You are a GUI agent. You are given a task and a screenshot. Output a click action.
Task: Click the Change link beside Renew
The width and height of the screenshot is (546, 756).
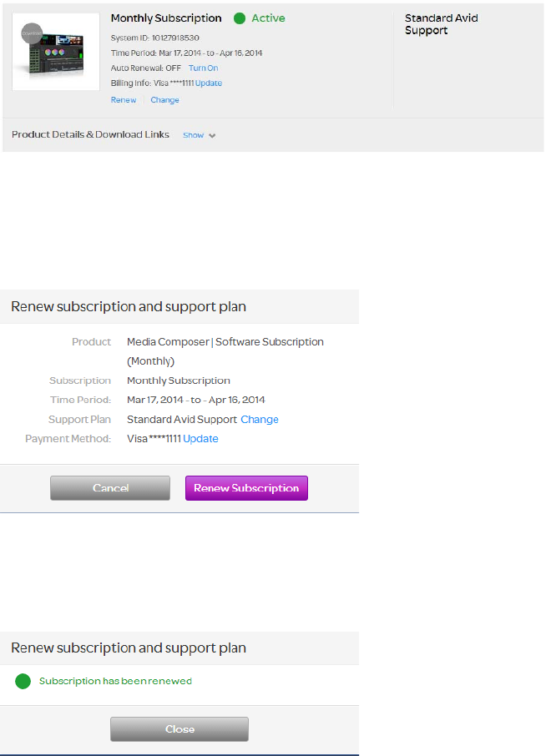[x=164, y=100]
